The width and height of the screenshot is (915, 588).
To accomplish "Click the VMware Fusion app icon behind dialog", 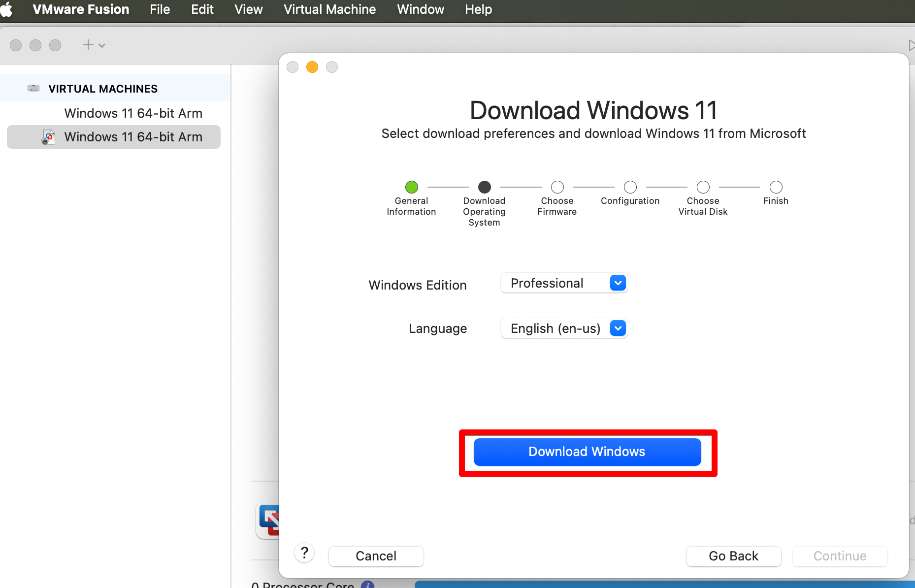I will click(268, 521).
